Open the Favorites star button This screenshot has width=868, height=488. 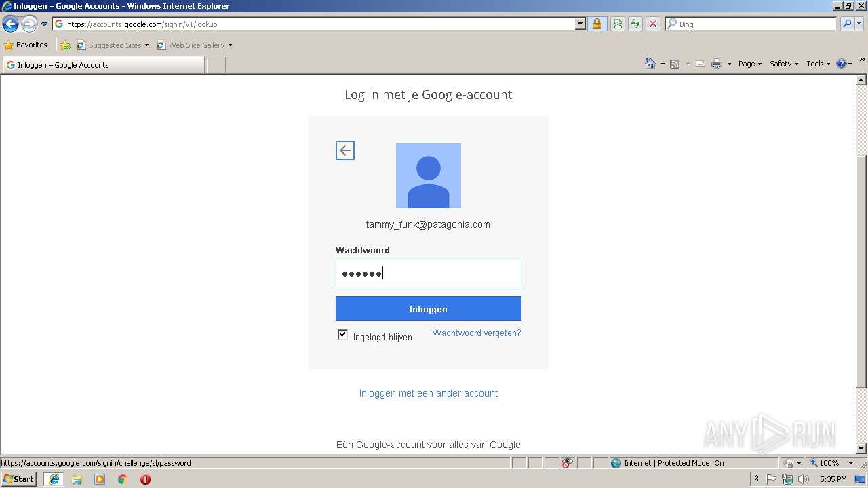tap(26, 45)
